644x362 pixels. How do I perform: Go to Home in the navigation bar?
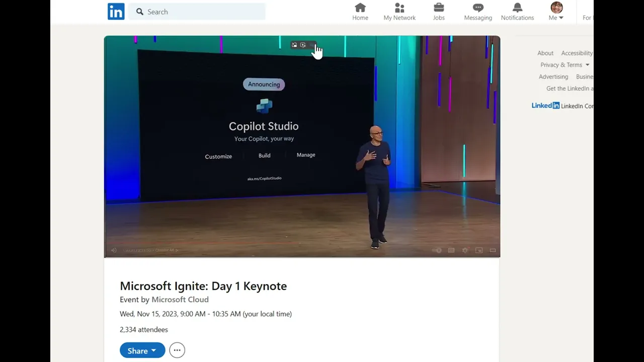[360, 12]
